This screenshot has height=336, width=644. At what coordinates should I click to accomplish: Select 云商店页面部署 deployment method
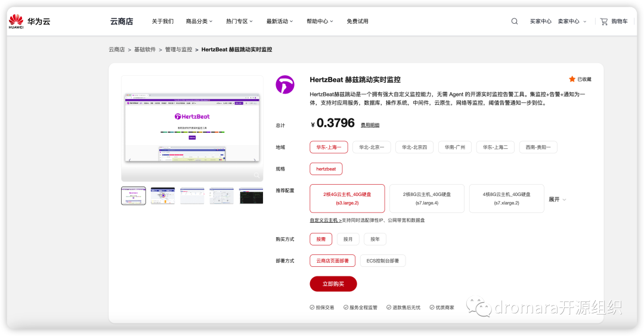[332, 261]
